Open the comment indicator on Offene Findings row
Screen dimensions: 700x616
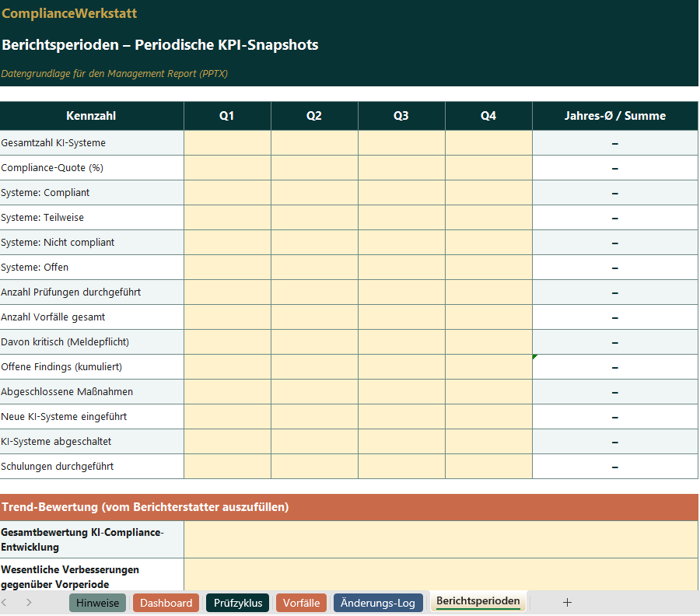point(534,356)
